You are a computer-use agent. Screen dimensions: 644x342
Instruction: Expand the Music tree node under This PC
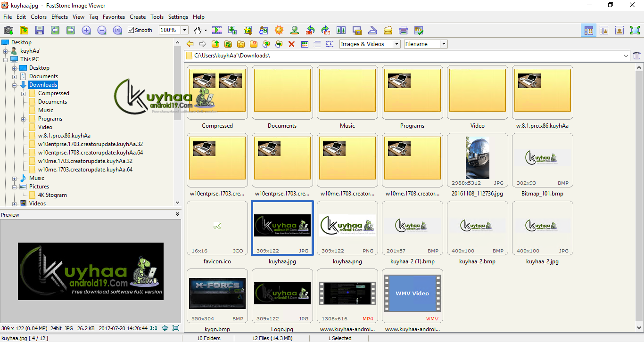click(x=15, y=179)
